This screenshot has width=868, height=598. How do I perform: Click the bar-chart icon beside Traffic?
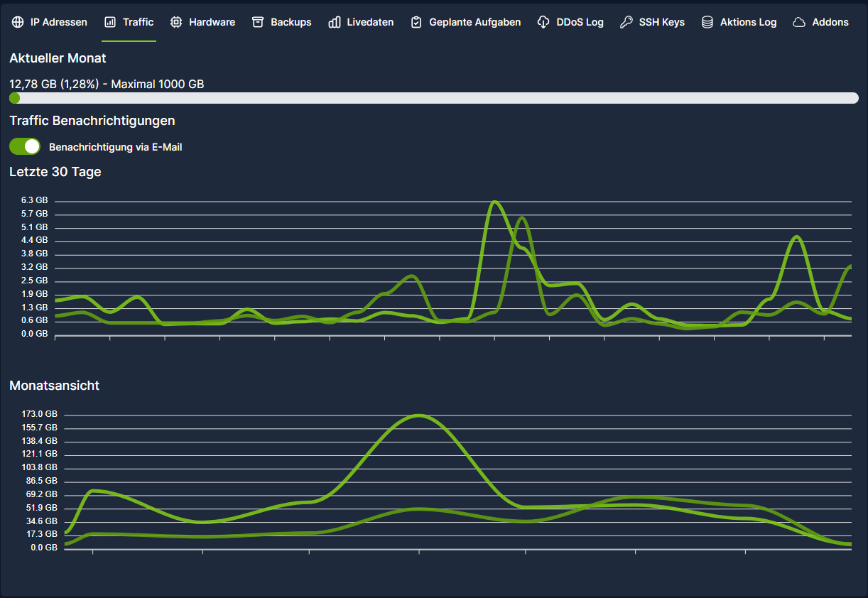click(x=110, y=22)
